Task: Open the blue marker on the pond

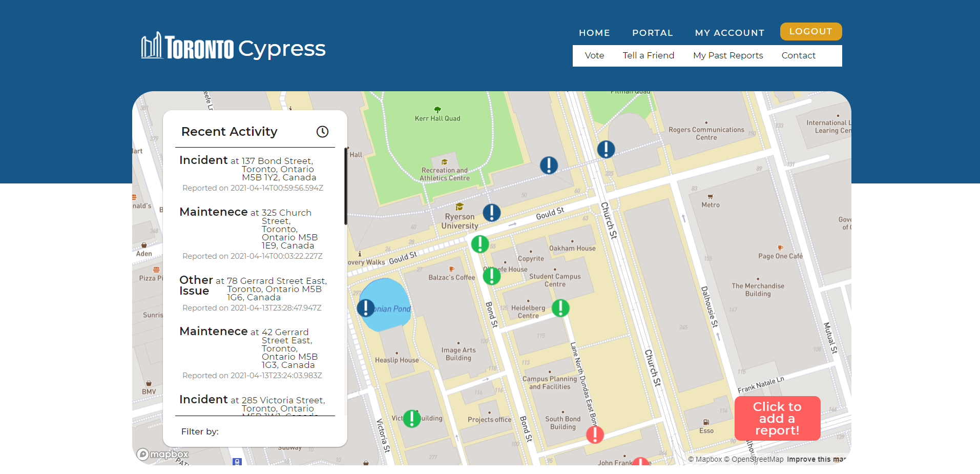Action: click(365, 308)
